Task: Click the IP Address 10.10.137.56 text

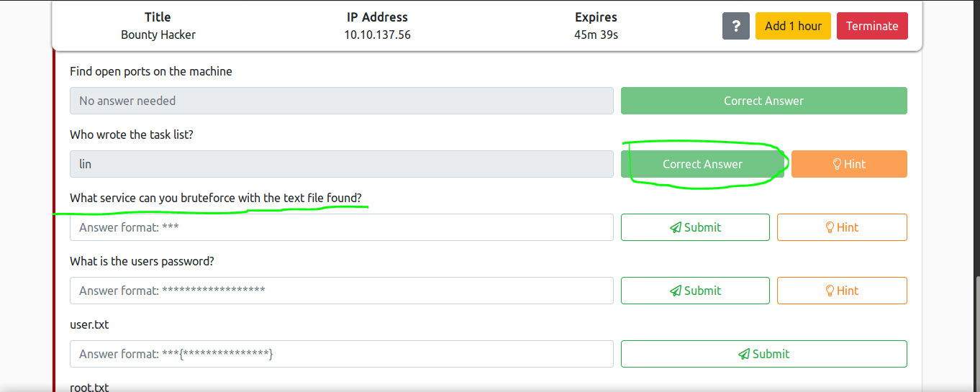Action: tap(377, 35)
